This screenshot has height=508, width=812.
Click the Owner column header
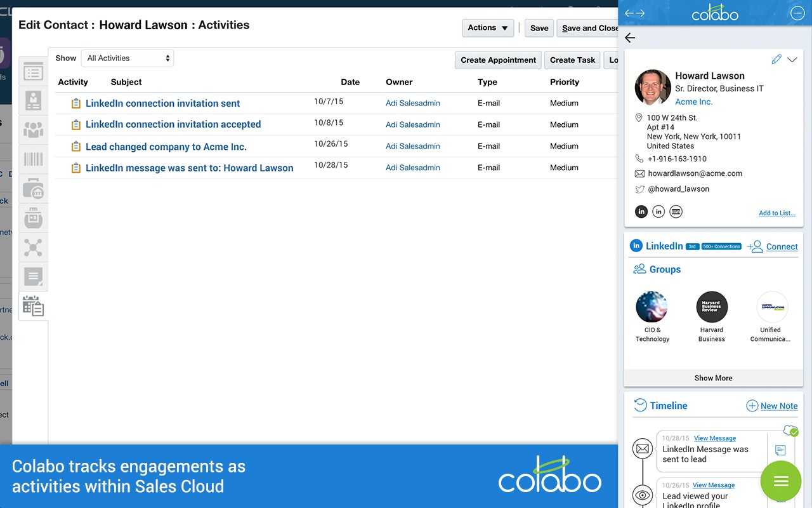click(x=399, y=82)
